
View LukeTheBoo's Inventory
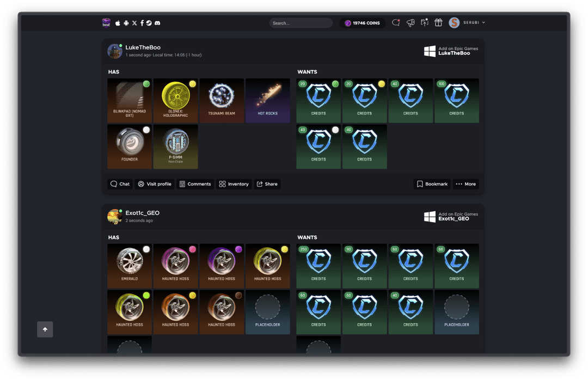click(234, 184)
